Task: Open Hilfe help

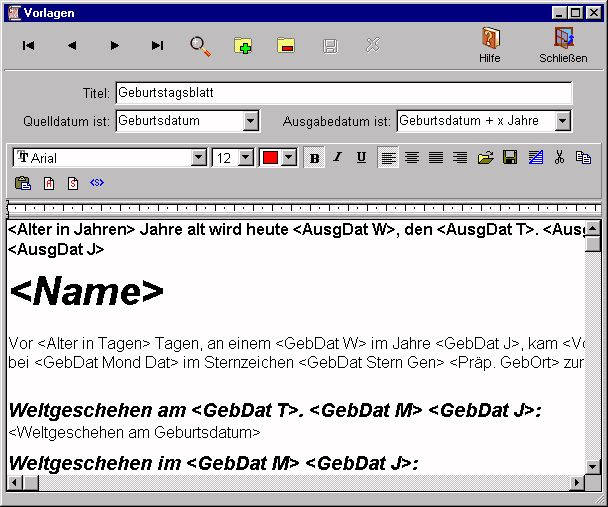Action: point(490,45)
